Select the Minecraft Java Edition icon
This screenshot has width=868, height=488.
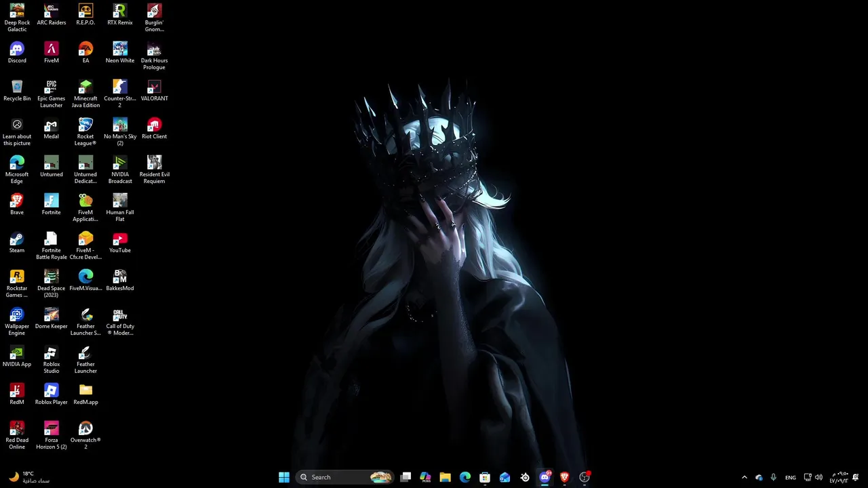[x=85, y=94]
